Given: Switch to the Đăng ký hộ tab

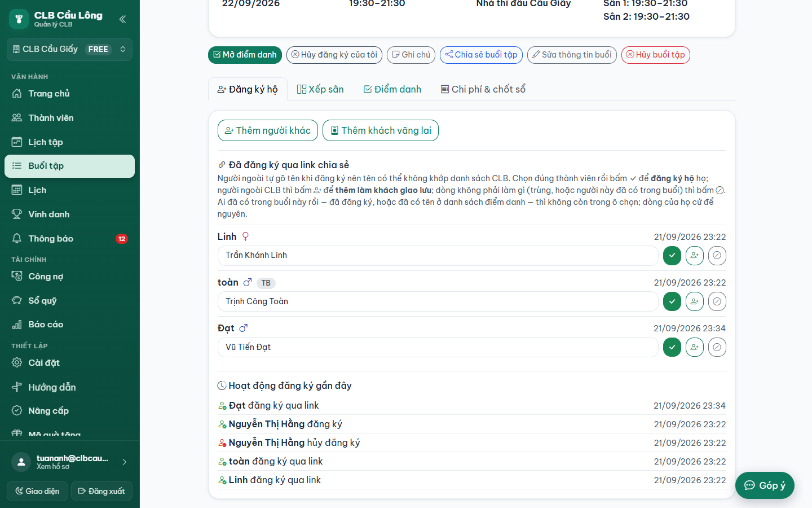Looking at the screenshot, I should (x=248, y=89).
